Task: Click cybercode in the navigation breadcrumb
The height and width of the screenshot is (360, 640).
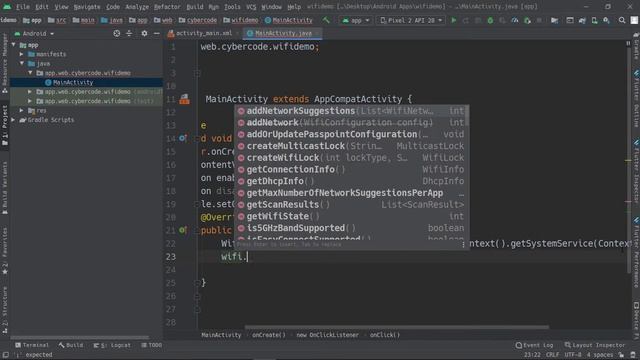Action: point(198,20)
